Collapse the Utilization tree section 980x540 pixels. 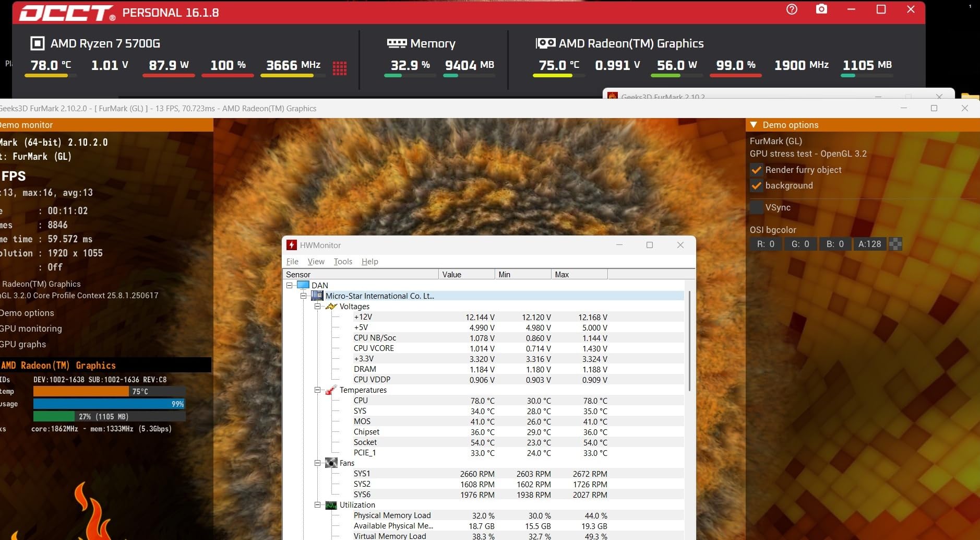click(x=317, y=505)
